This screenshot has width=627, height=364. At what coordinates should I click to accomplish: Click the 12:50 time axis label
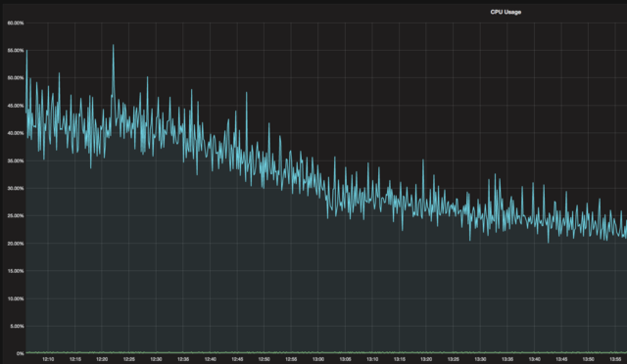[x=264, y=359]
